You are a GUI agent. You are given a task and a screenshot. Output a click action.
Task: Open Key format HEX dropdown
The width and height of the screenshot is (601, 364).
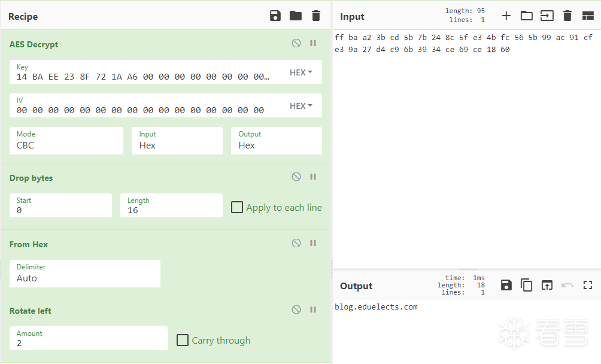(301, 72)
